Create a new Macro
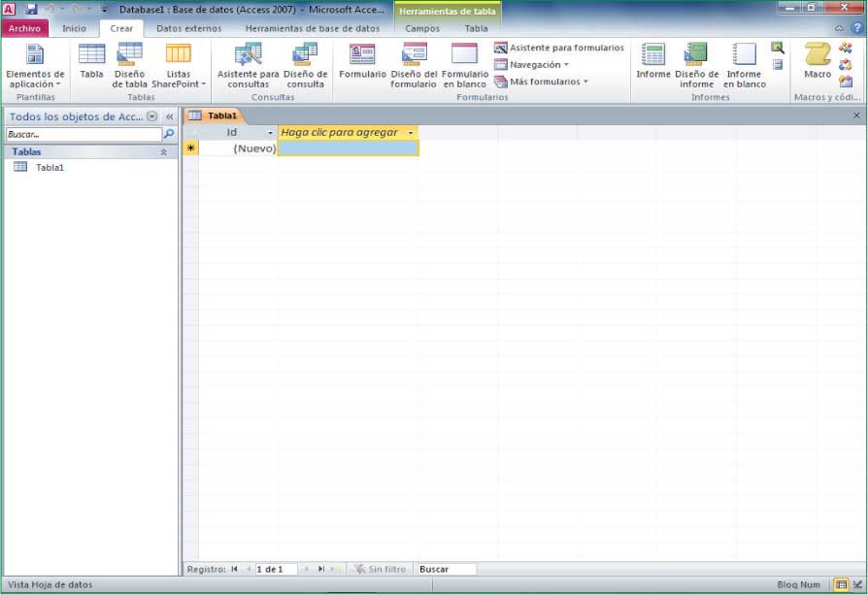 click(x=818, y=61)
